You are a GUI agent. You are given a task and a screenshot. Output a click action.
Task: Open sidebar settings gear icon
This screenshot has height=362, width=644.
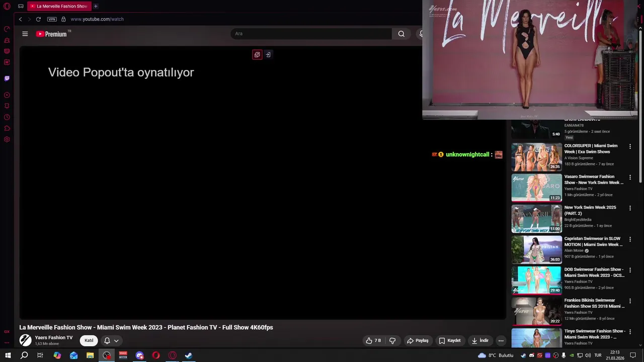coord(7,139)
